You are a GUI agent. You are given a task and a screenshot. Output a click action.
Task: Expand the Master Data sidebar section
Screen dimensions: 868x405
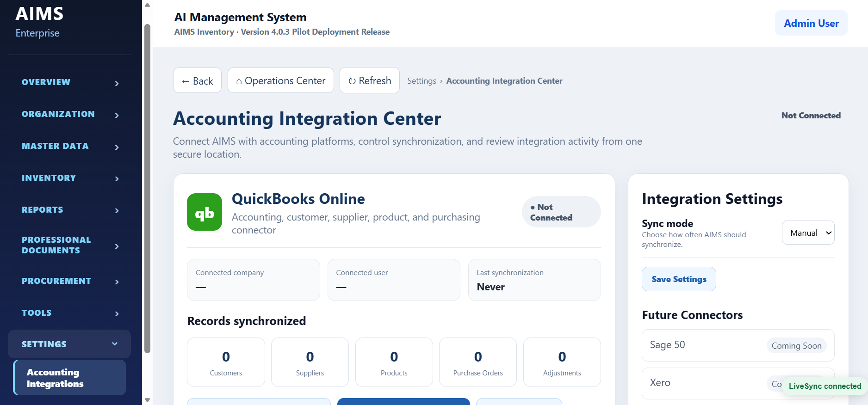click(69, 146)
